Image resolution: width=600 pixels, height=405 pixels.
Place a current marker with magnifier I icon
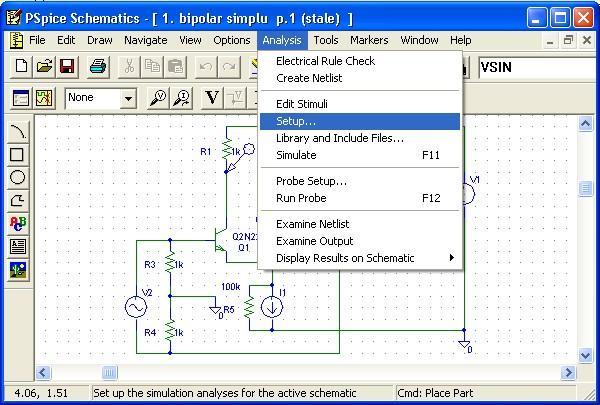pyautogui.click(x=182, y=98)
